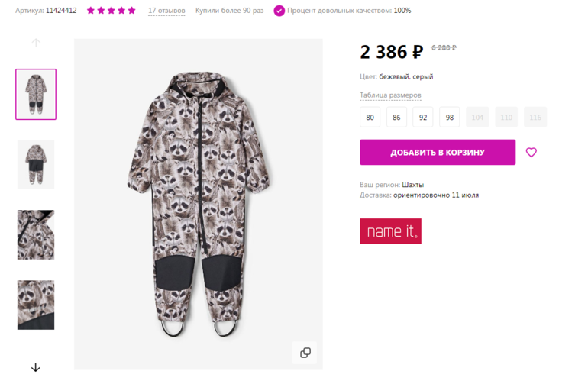This screenshot has width=588, height=384.
Task: Add item to wishlist with heart icon
Action: pos(531,152)
